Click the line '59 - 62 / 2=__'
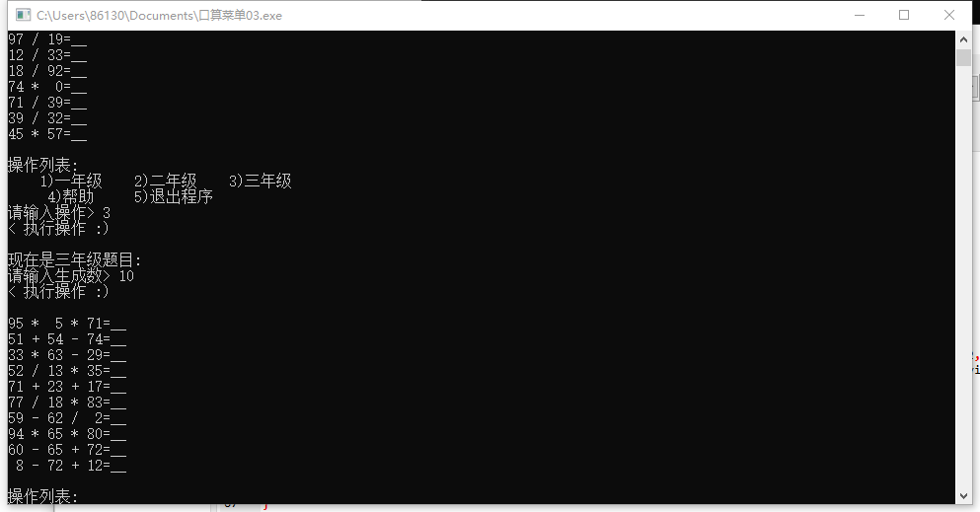The width and height of the screenshot is (980, 512). 67,417
